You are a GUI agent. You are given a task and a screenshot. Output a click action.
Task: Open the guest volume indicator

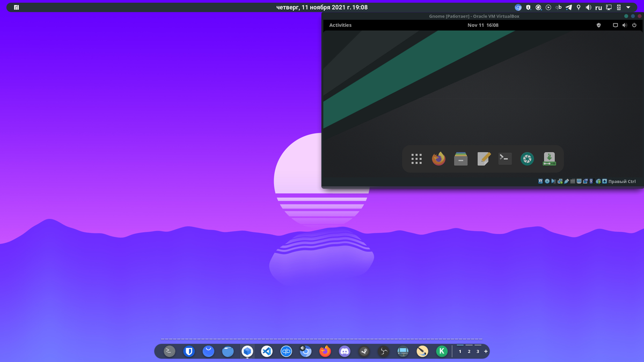pyautogui.click(x=624, y=25)
